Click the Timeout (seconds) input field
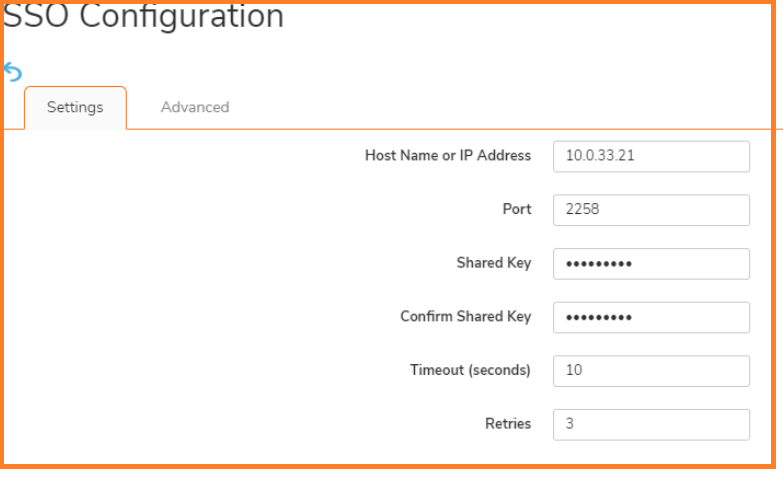Viewport: 783px width, 478px height. (x=651, y=371)
